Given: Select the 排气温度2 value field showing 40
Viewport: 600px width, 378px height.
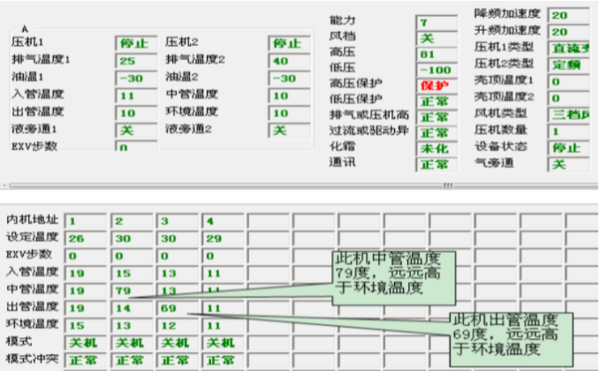Looking at the screenshot, I should [289, 60].
